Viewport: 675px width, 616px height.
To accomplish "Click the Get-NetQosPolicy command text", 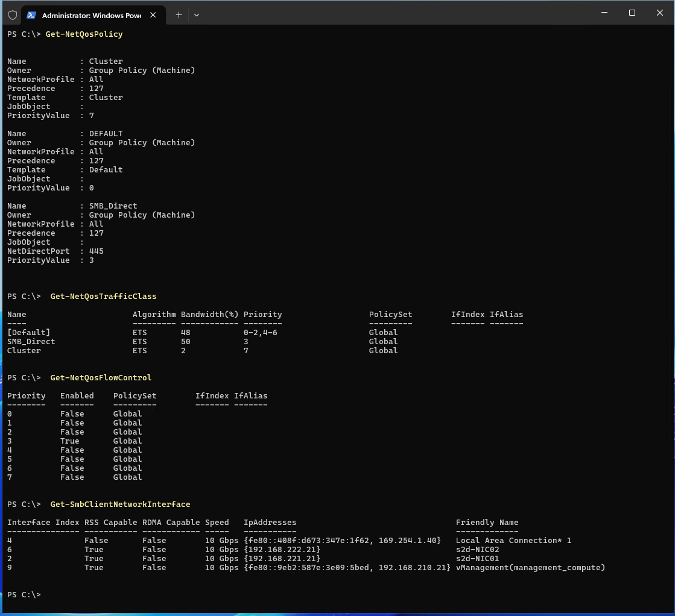I will (84, 34).
